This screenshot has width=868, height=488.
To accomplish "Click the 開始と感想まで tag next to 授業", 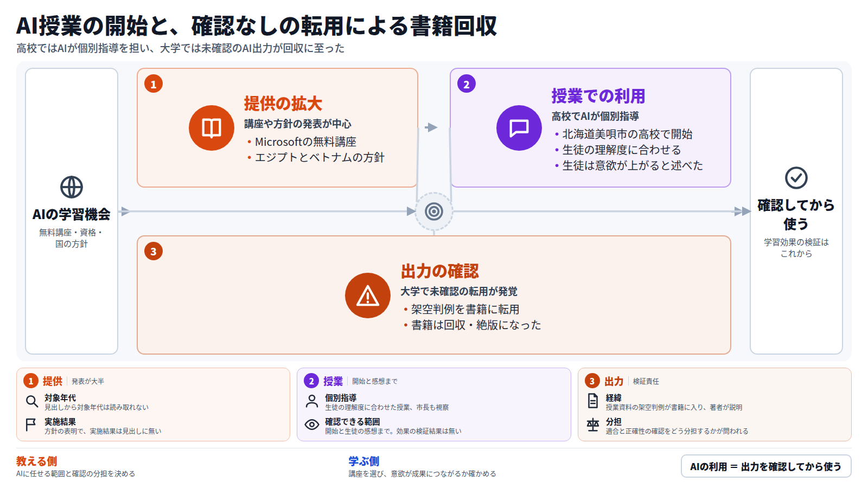I will point(375,381).
